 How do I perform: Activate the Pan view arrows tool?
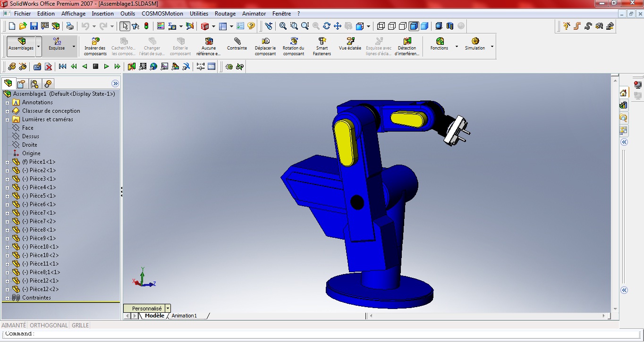[x=338, y=26]
